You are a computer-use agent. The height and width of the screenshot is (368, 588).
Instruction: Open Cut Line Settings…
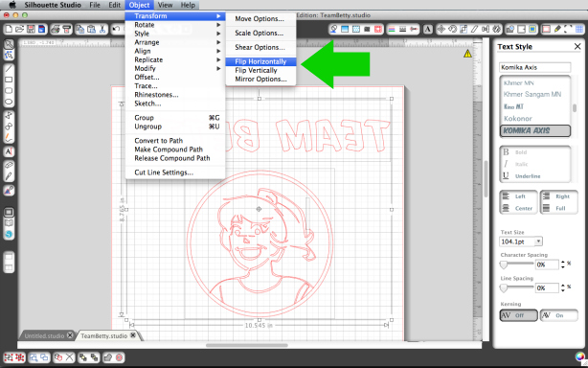[x=175, y=172]
